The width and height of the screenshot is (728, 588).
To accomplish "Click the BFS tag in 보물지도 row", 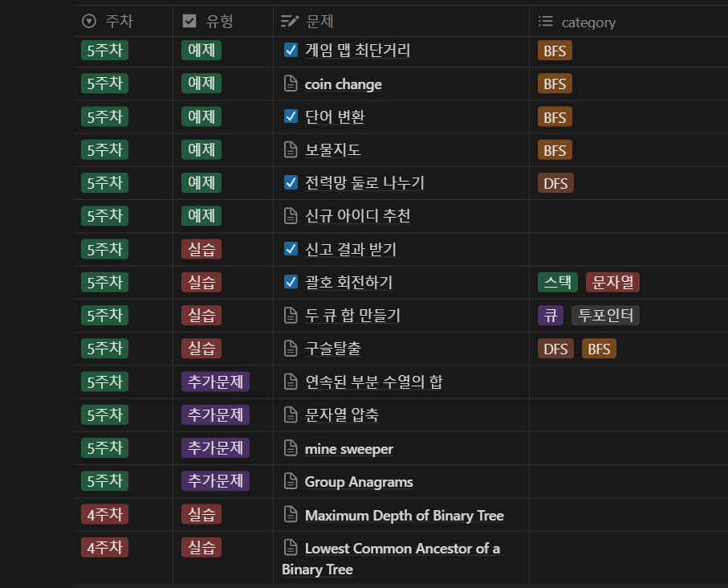I will [x=555, y=150].
